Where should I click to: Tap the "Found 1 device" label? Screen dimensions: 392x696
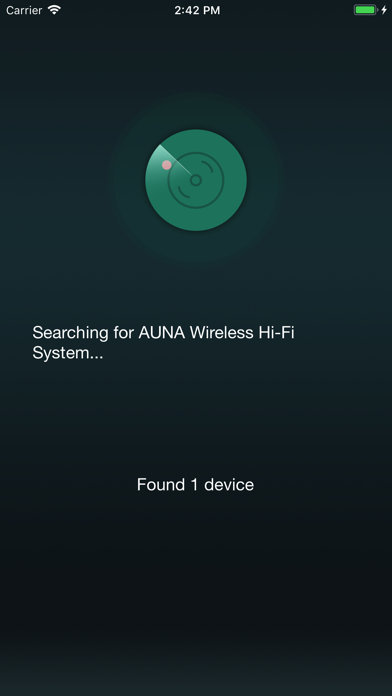[x=195, y=484]
